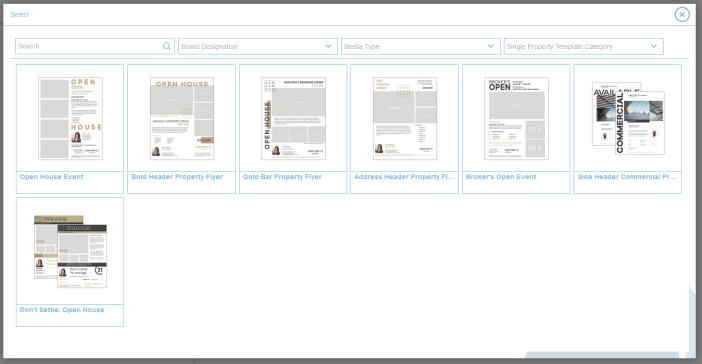Screen dimensions: 702x364
Task: Pick the Gold Bar Property Flyer thumbnail
Action: [293, 118]
